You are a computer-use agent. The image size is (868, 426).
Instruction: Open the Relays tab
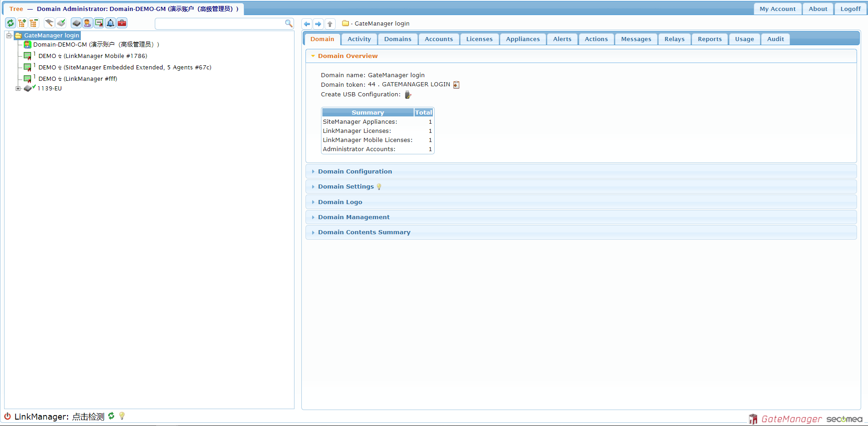674,39
